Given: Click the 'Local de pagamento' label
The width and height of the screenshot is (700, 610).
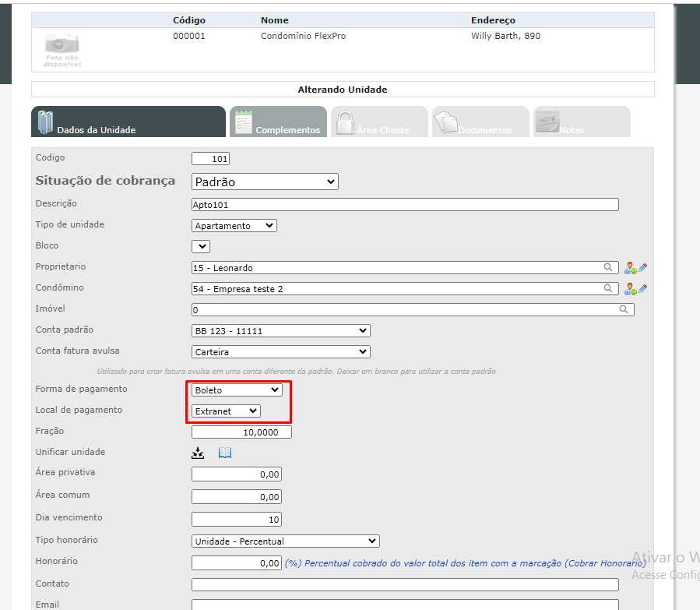Looking at the screenshot, I should (79, 410).
